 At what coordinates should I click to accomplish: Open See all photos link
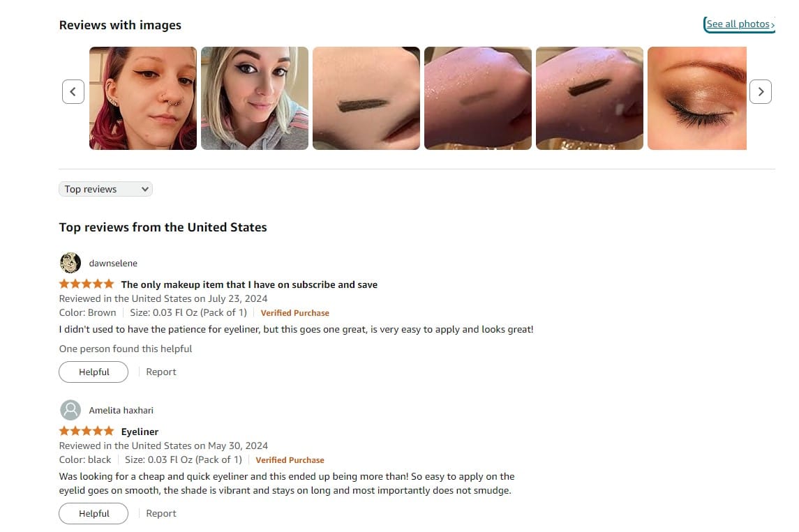point(740,24)
